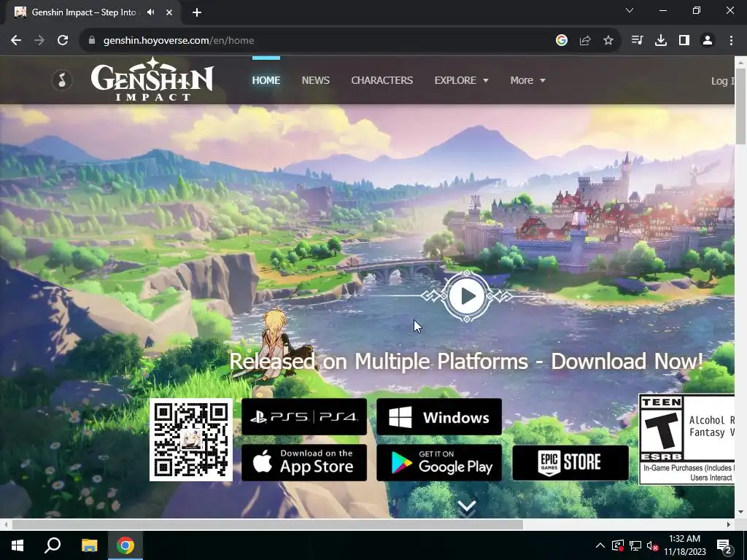Download the Windows version
Image resolution: width=747 pixels, height=560 pixels.
438,416
